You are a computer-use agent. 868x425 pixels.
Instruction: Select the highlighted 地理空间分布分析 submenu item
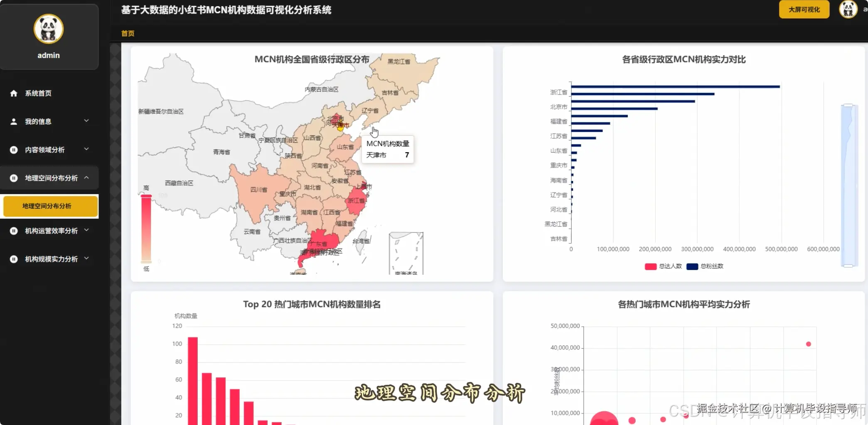click(50, 206)
